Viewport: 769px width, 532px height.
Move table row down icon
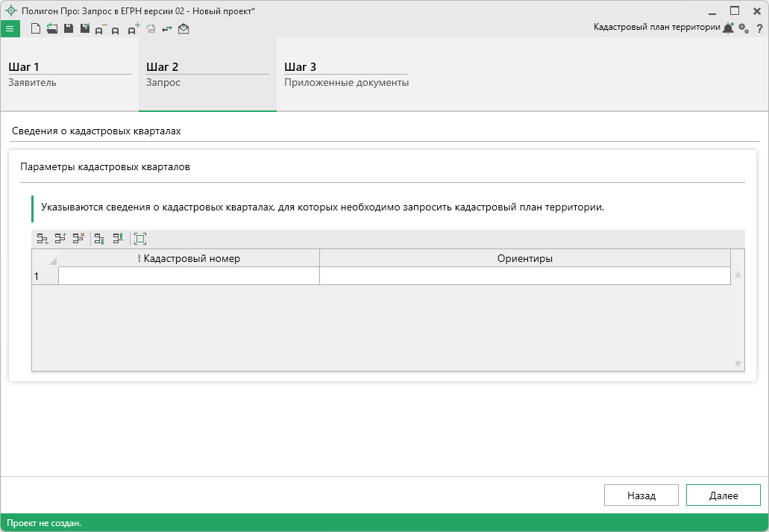coord(99,239)
